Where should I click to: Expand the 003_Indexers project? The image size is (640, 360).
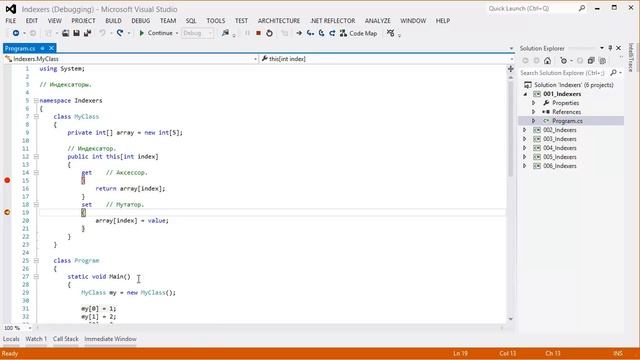pyautogui.click(x=525, y=139)
